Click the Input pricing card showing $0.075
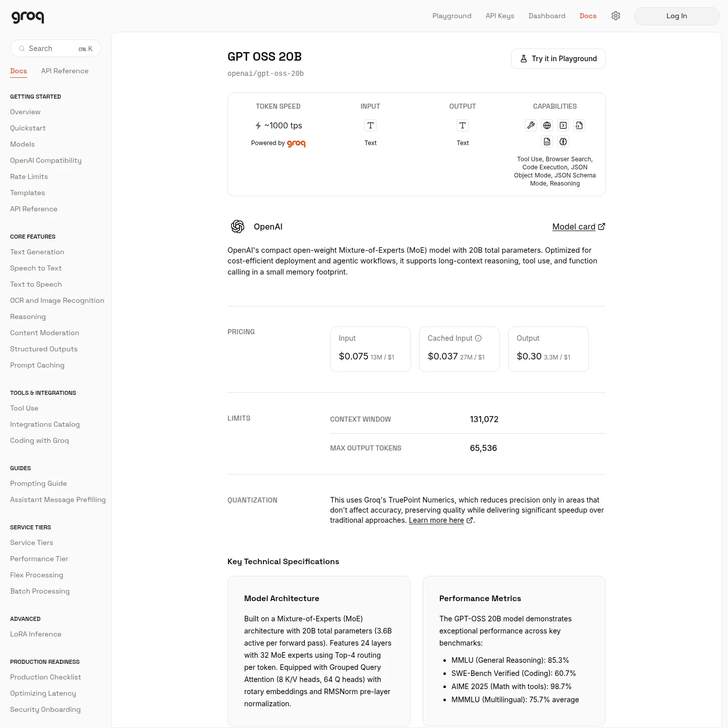 coord(371,349)
